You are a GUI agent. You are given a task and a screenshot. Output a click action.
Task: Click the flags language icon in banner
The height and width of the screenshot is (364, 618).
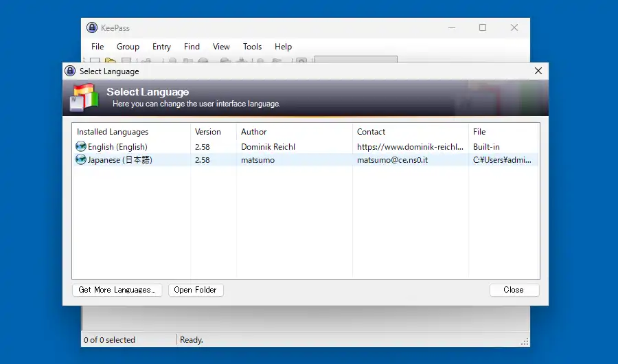click(84, 98)
